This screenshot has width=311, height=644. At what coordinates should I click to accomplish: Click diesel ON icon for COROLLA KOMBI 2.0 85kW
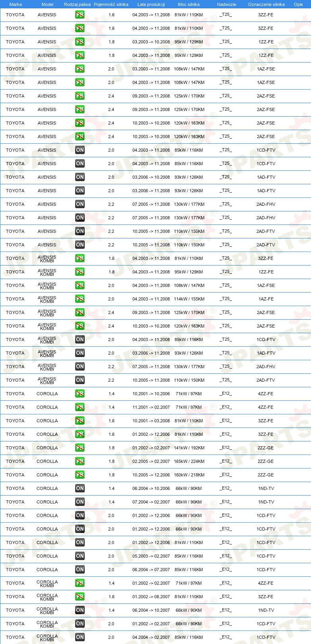80,637
